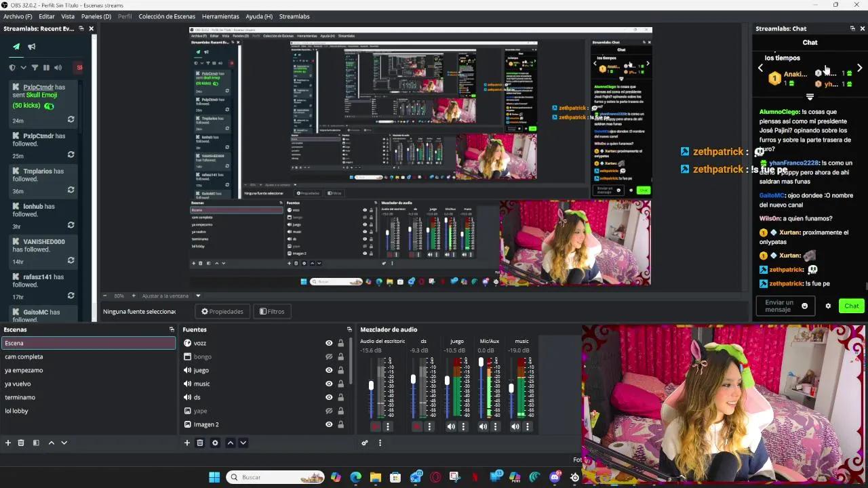The height and width of the screenshot is (488, 868).
Task: Delete the selected scene with trash icon
Action: [x=21, y=443]
